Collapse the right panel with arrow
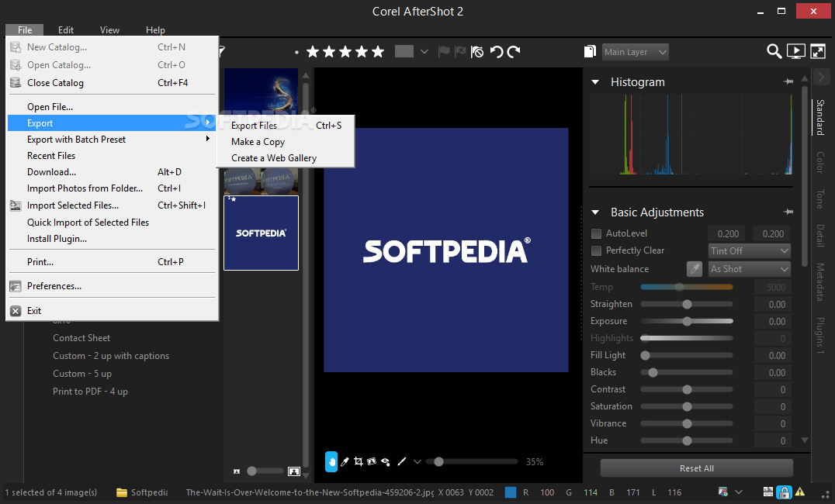Image resolution: width=835 pixels, height=504 pixels. click(x=822, y=77)
